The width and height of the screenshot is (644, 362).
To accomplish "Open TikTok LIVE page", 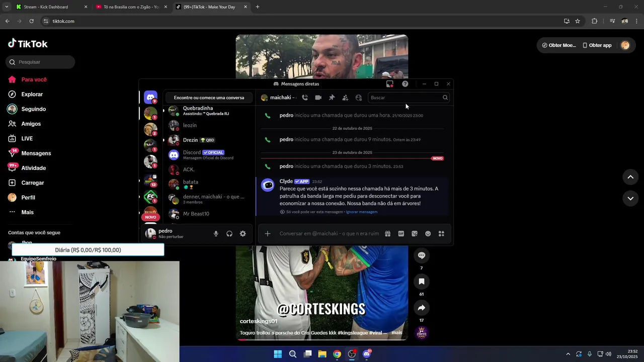I will pos(27,138).
